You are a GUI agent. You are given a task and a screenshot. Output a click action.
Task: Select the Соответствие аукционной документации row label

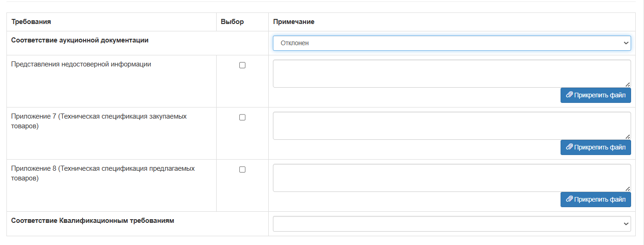point(80,40)
